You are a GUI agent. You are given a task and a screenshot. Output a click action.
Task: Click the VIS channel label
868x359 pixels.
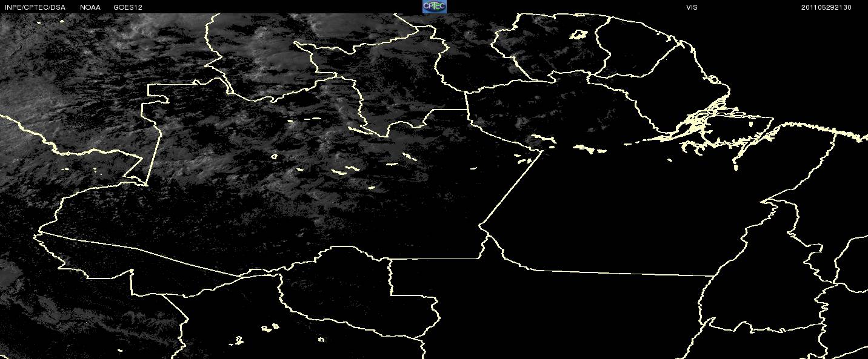[x=692, y=7]
